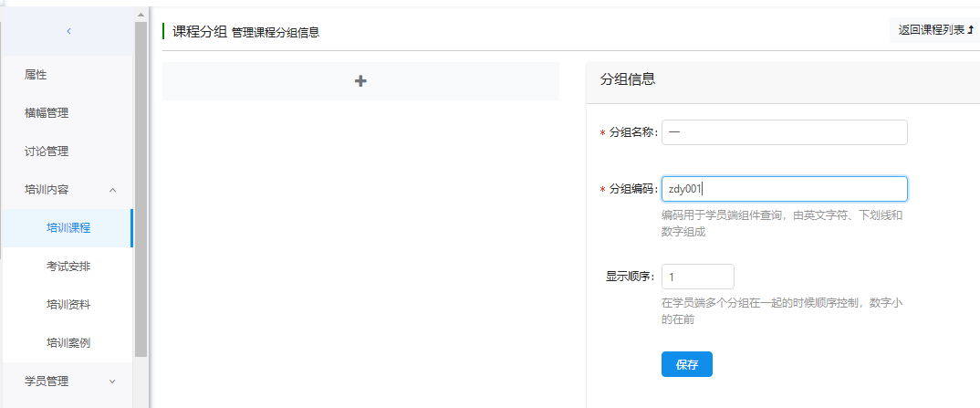The image size is (980, 408).
Task: Select 培训课程 submenu item
Action: 68,228
